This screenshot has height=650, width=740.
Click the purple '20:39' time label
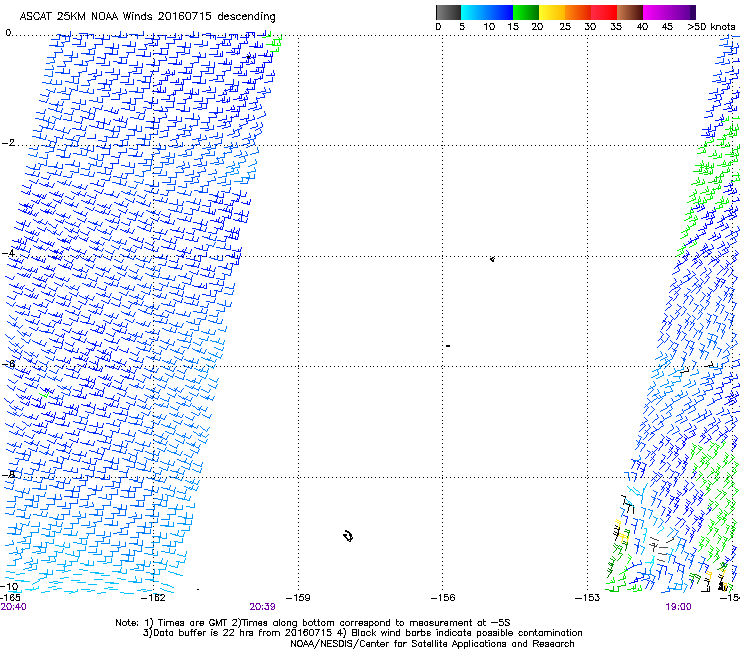click(x=262, y=607)
